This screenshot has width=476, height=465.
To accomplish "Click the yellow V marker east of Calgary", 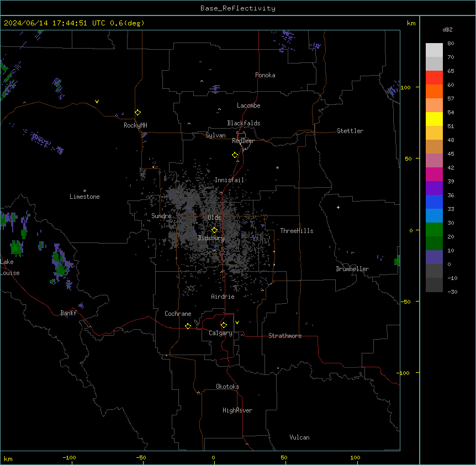I will (237, 323).
